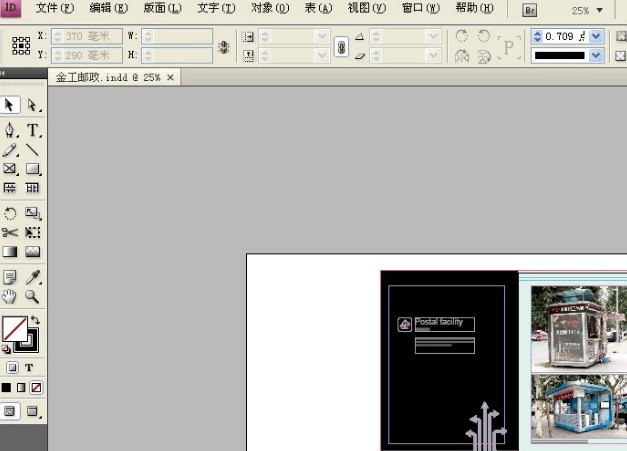627x451 pixels.
Task: Select the Gradient Swatch tool
Action: pyautogui.click(x=10, y=251)
